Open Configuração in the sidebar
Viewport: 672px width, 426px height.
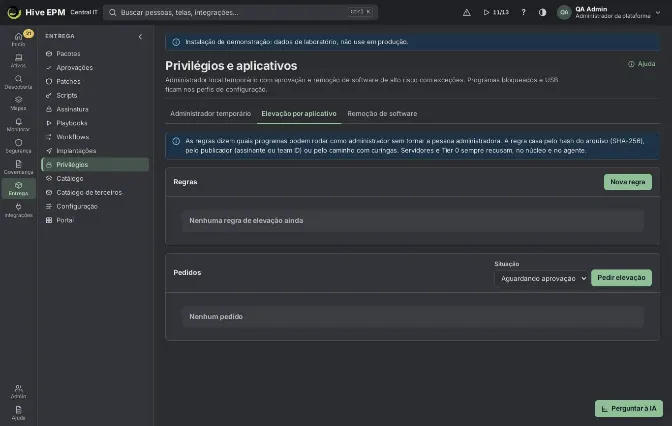(x=95, y=206)
